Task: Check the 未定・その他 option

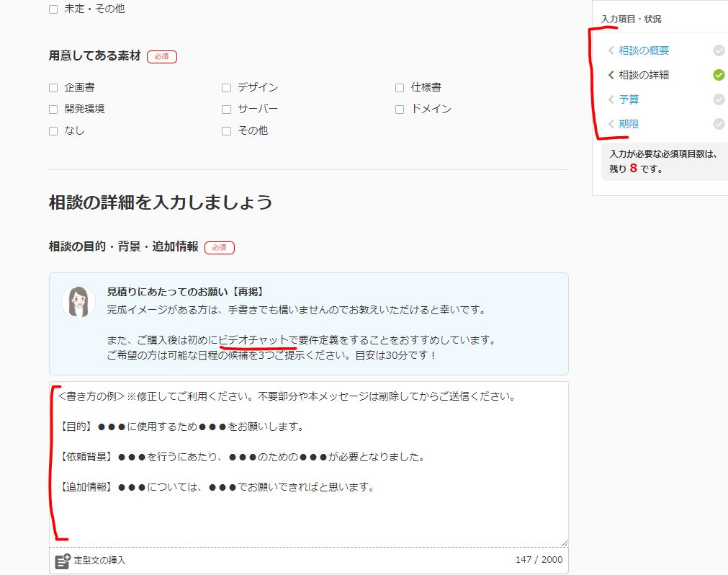Action: click(x=53, y=9)
